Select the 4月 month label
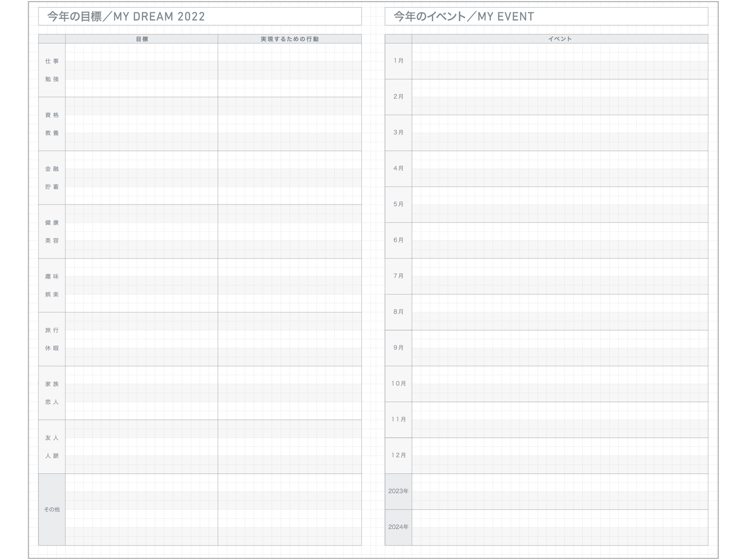 tap(399, 168)
